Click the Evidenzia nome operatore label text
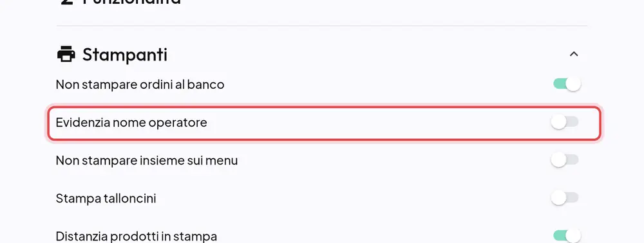The image size is (644, 243). [x=131, y=123]
